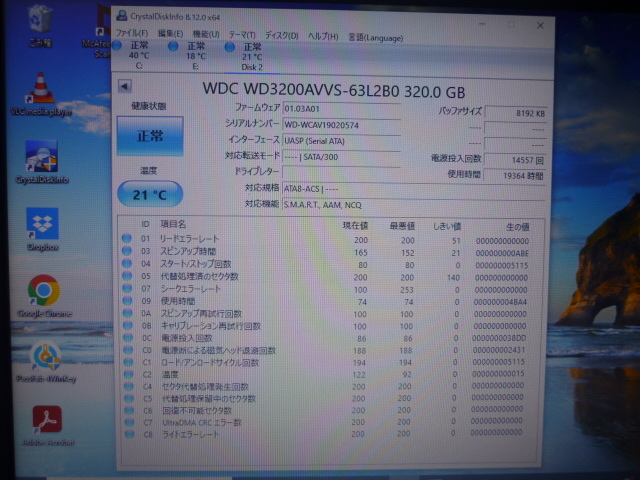
Task: Select the シークエラーレート attribute row
Action: point(328,289)
